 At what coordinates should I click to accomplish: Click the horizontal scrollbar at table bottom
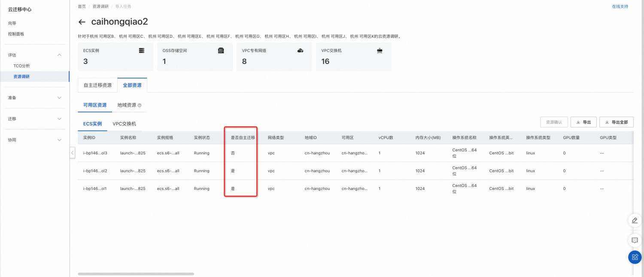(136, 274)
